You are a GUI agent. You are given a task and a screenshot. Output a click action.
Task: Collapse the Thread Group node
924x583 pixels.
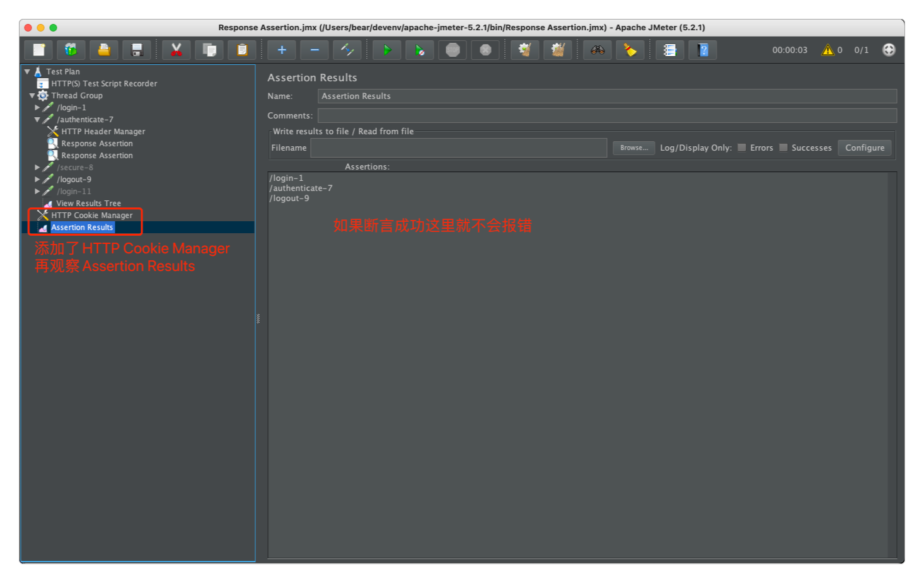(32, 96)
